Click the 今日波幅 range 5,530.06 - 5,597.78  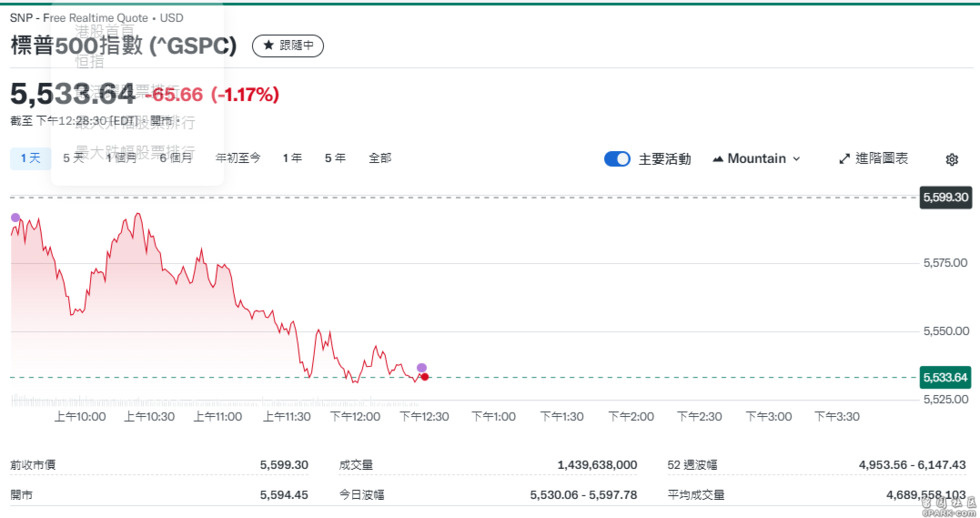coord(584,495)
